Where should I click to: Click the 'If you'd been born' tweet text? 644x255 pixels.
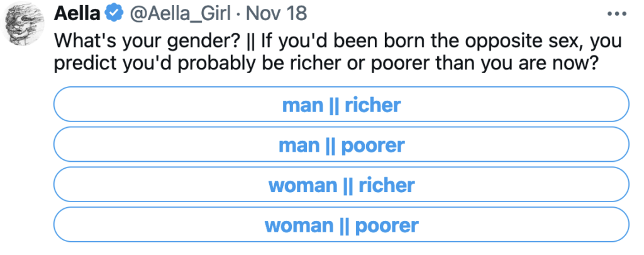(x=326, y=42)
